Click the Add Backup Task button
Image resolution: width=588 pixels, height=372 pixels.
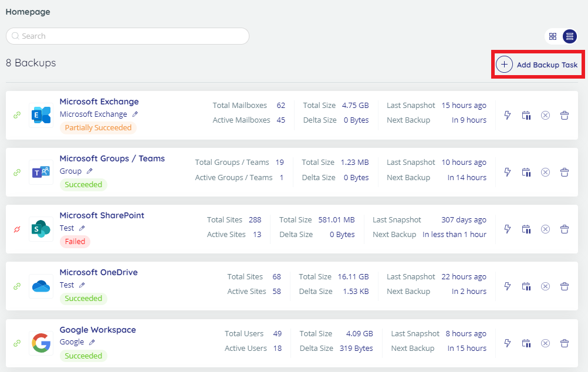click(537, 65)
